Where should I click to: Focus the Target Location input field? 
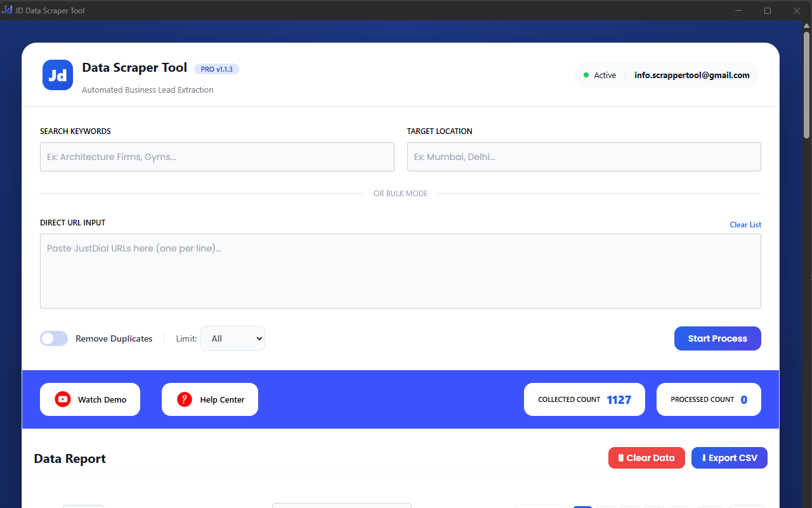click(x=584, y=157)
